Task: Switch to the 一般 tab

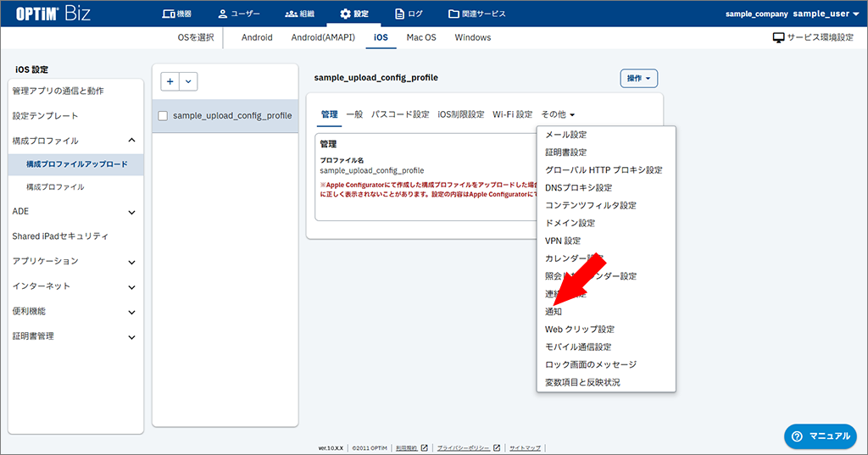Action: [x=354, y=114]
